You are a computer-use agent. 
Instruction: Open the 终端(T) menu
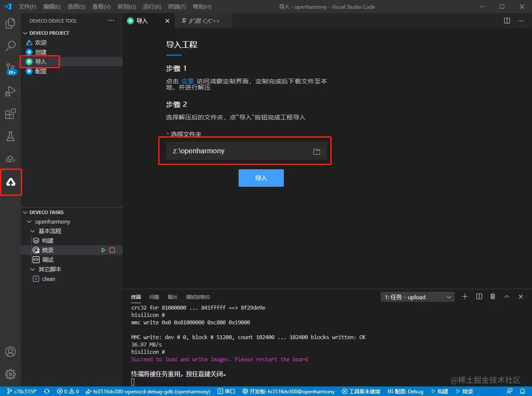tap(177, 7)
